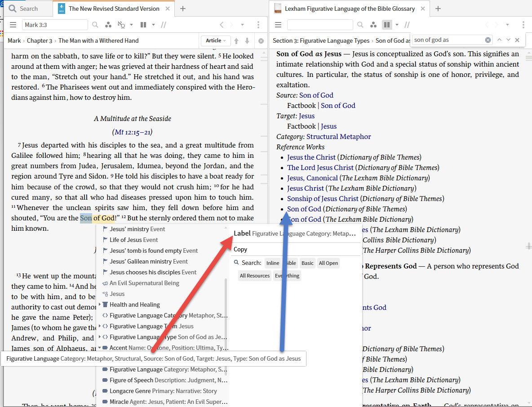The height and width of the screenshot is (407, 532).
Task: Go back in NRSV navigation history
Action: (x=222, y=25)
